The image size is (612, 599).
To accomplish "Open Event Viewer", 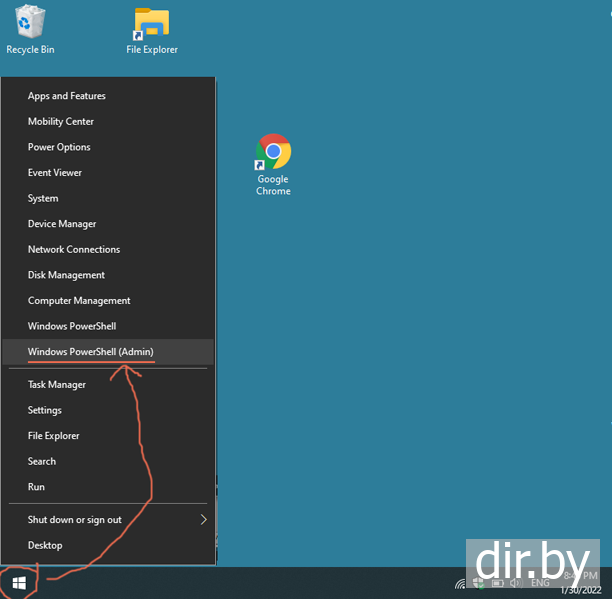I will (x=108, y=172).
